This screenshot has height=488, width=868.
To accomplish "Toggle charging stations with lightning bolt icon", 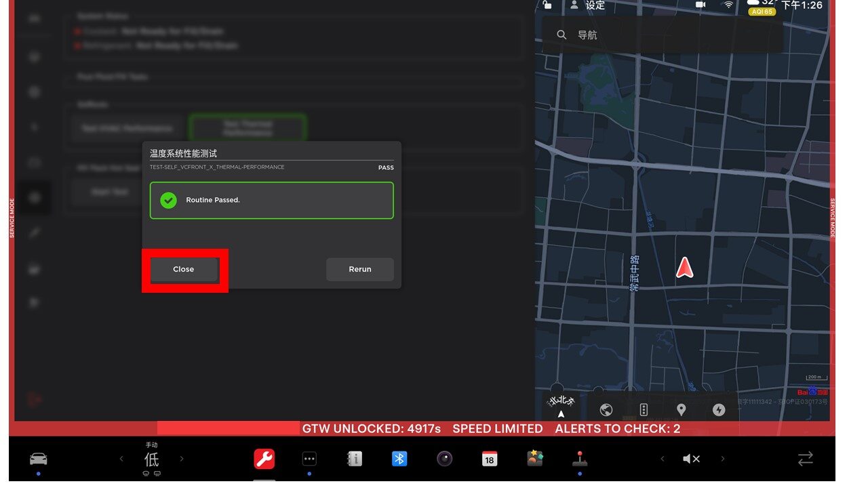I will (719, 409).
